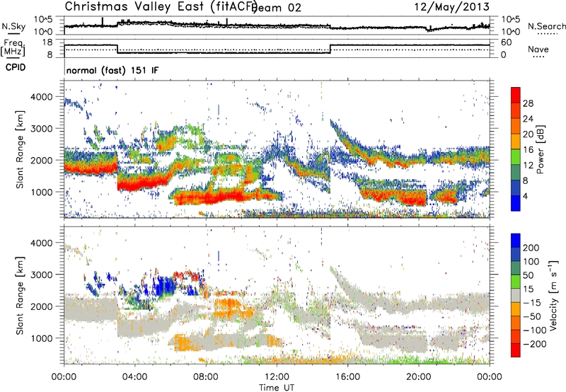This screenshot has height=392, width=566.
Task: Click the '18' frequency axis tick
Action: pos(47,42)
